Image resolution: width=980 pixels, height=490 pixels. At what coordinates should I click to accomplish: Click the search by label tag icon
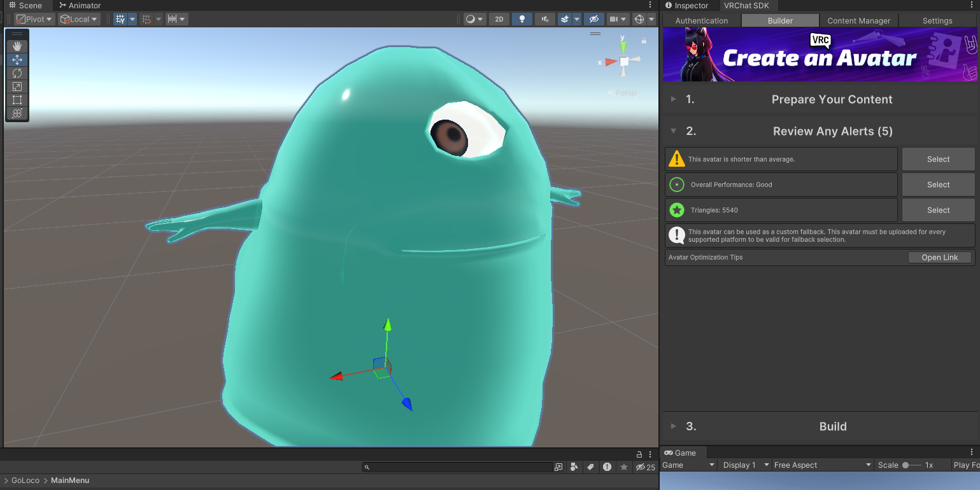point(591,467)
